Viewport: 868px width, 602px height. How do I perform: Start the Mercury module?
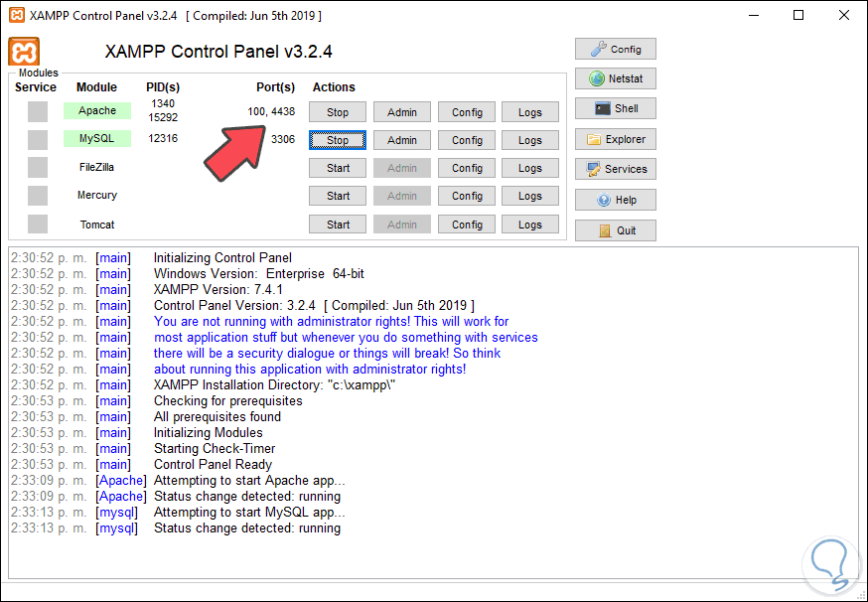tap(338, 196)
